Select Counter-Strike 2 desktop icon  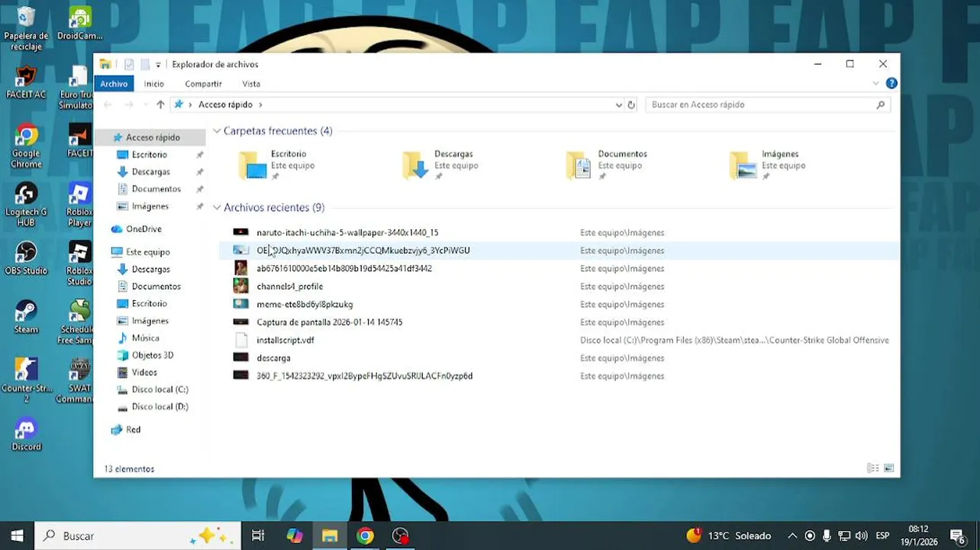coord(26,380)
